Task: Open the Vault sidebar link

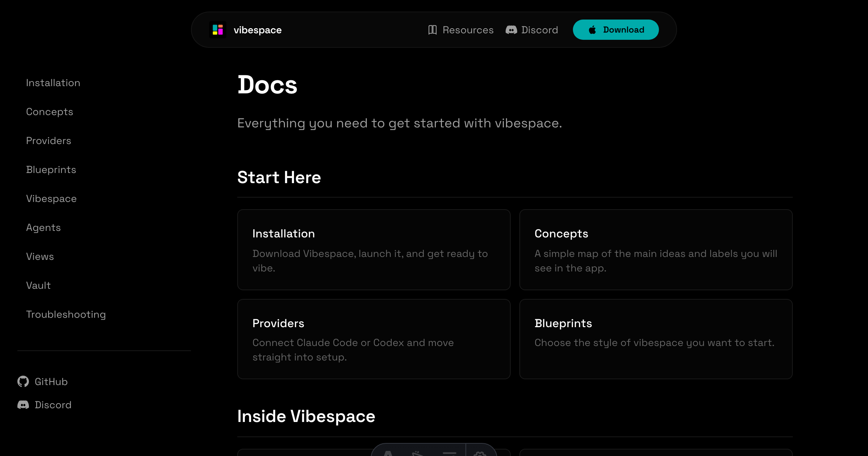Action: tap(38, 286)
